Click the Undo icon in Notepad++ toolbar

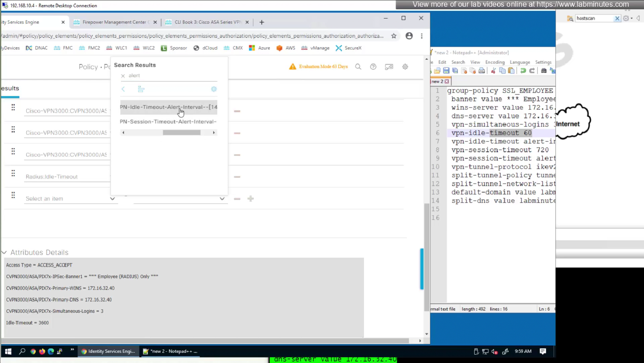coord(523,71)
